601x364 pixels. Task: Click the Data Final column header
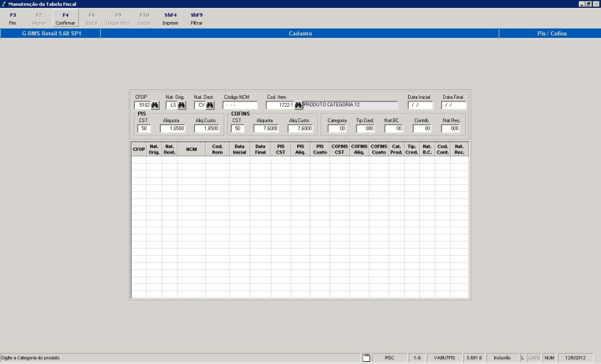point(260,150)
